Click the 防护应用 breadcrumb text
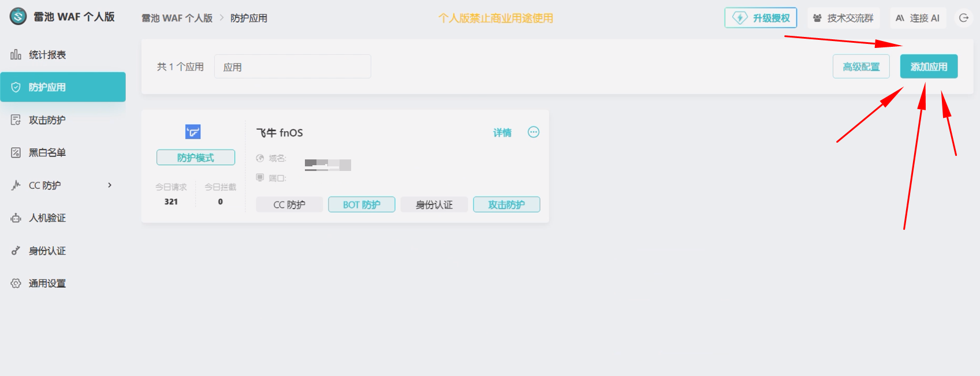 coord(249,18)
